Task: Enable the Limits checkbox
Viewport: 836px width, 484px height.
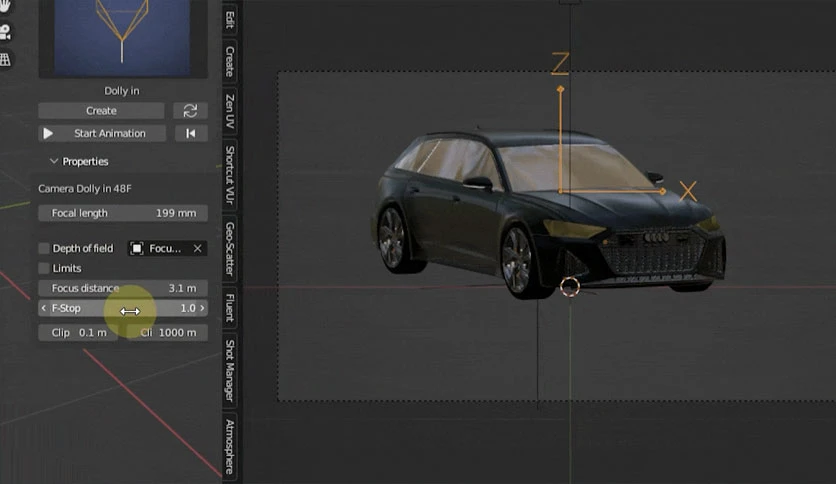Action: tap(44, 268)
